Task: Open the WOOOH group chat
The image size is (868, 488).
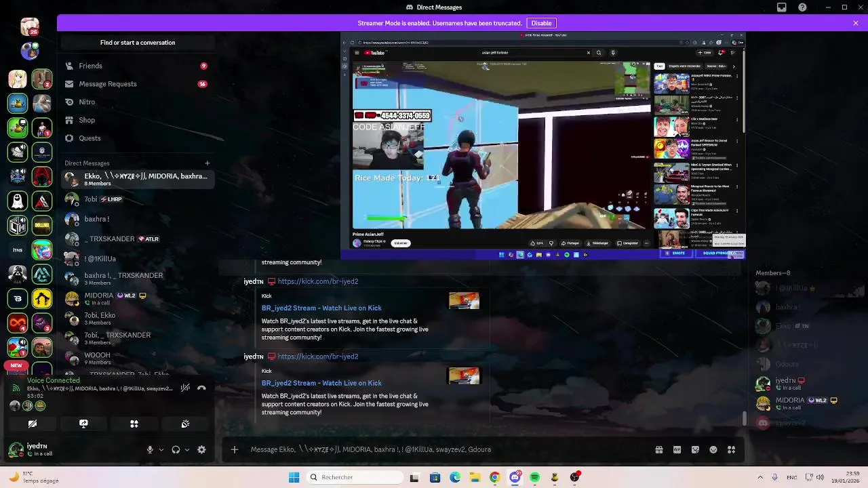Action: (137, 358)
